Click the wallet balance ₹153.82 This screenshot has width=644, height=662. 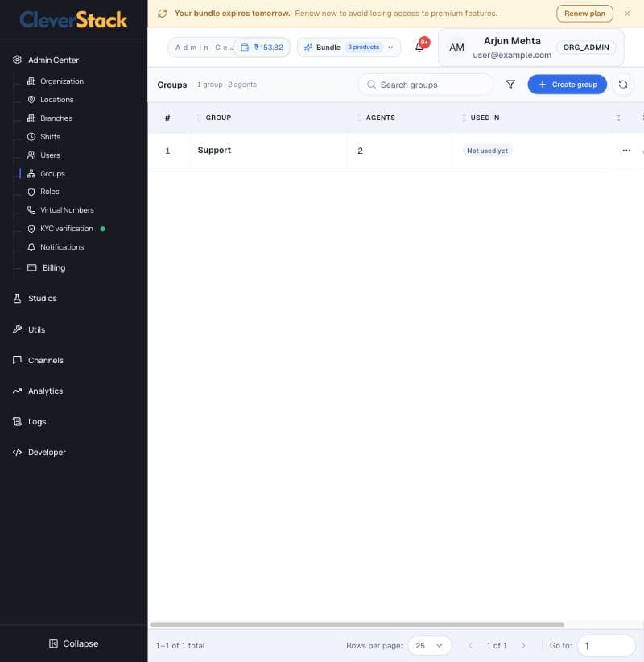click(262, 48)
